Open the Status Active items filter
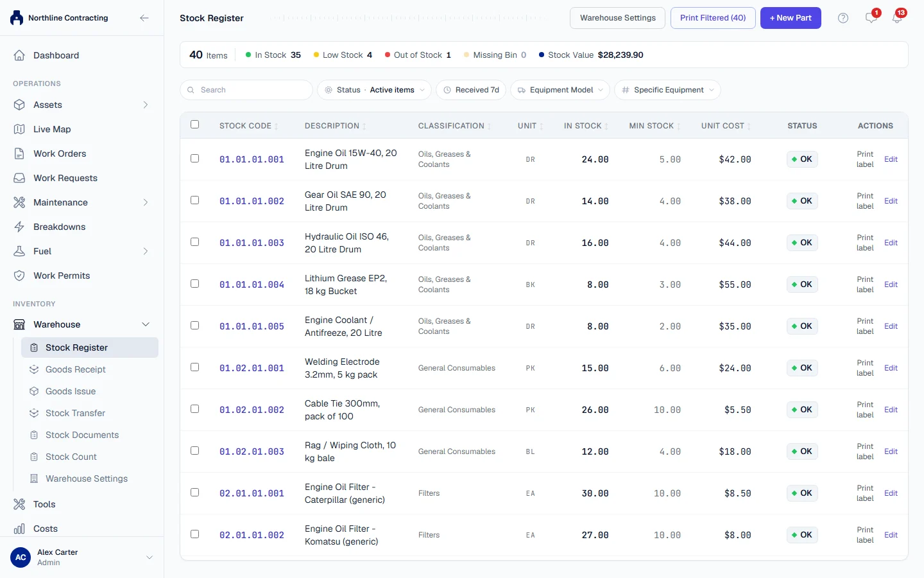 tap(374, 90)
